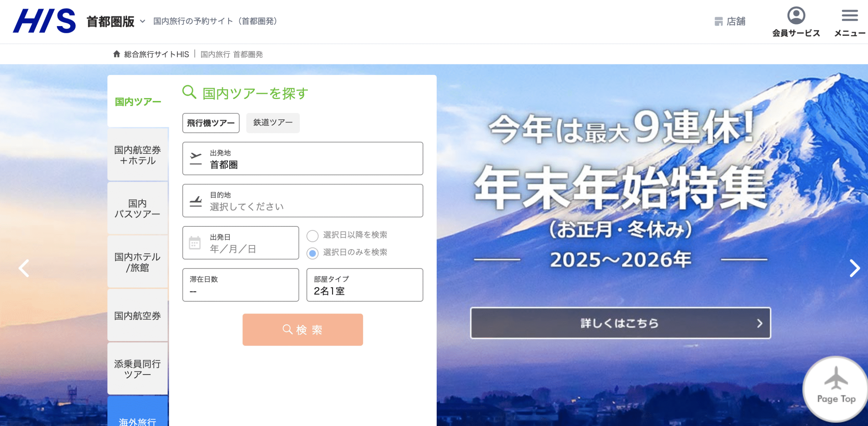Click the home icon in breadcrumb
Image resolution: width=868 pixels, height=426 pixels.
point(117,54)
